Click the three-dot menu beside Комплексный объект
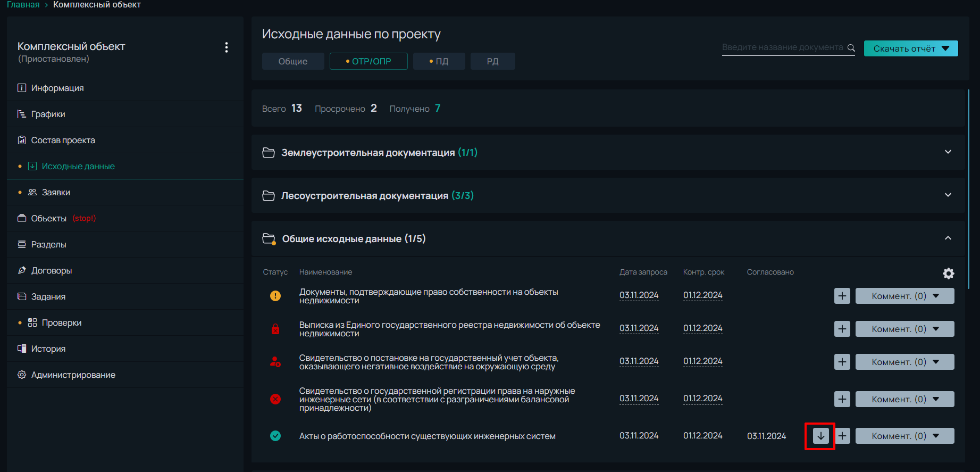Screen dimensions: 980x472 pyautogui.click(x=227, y=47)
